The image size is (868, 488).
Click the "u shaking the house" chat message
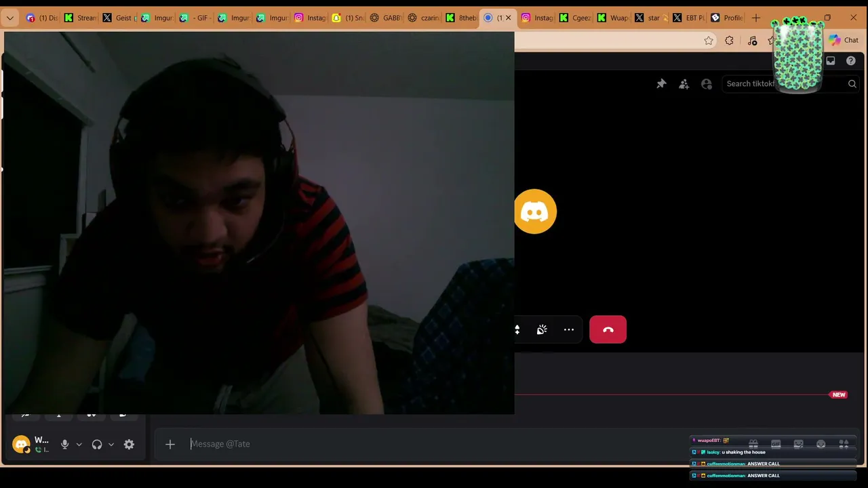(x=743, y=452)
